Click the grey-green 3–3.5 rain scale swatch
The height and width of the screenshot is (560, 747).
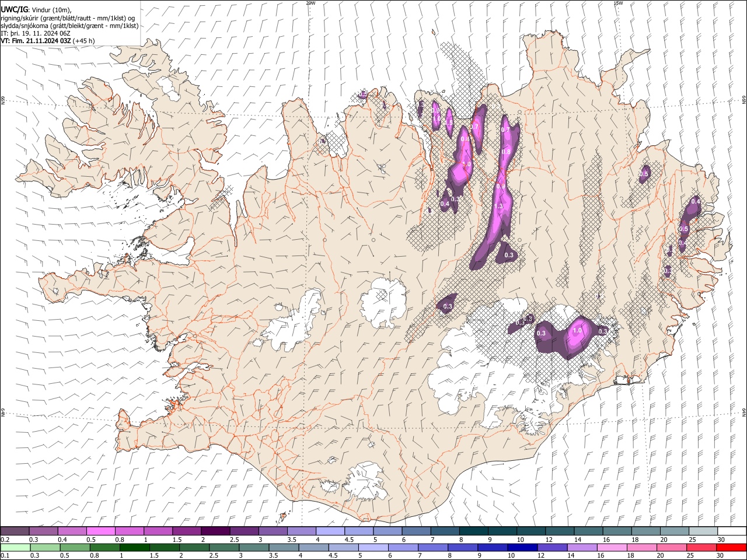click(254, 547)
